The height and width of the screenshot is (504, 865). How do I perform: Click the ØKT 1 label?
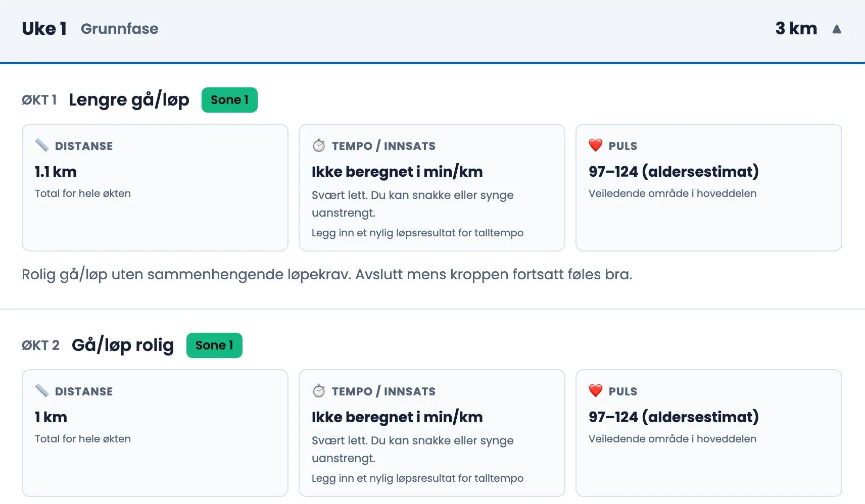[39, 100]
